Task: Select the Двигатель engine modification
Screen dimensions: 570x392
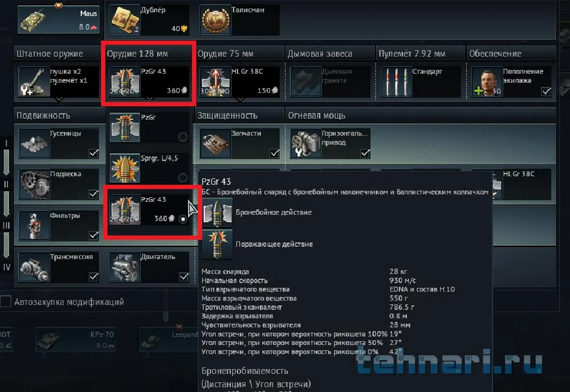Action: click(149, 267)
